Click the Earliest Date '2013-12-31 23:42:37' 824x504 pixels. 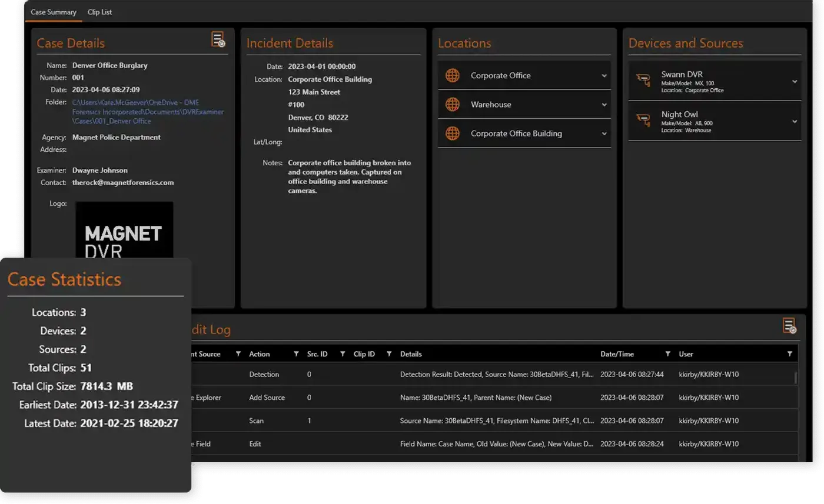[129, 405]
